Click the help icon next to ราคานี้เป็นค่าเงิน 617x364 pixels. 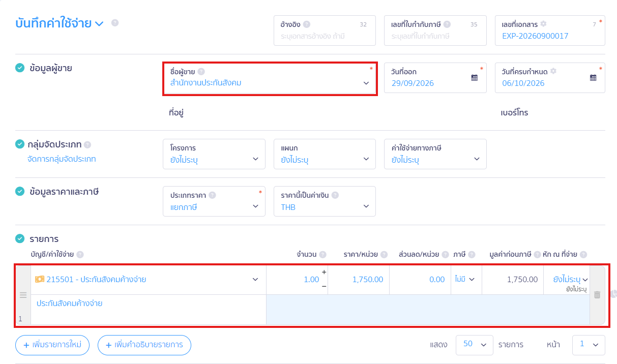(x=335, y=195)
